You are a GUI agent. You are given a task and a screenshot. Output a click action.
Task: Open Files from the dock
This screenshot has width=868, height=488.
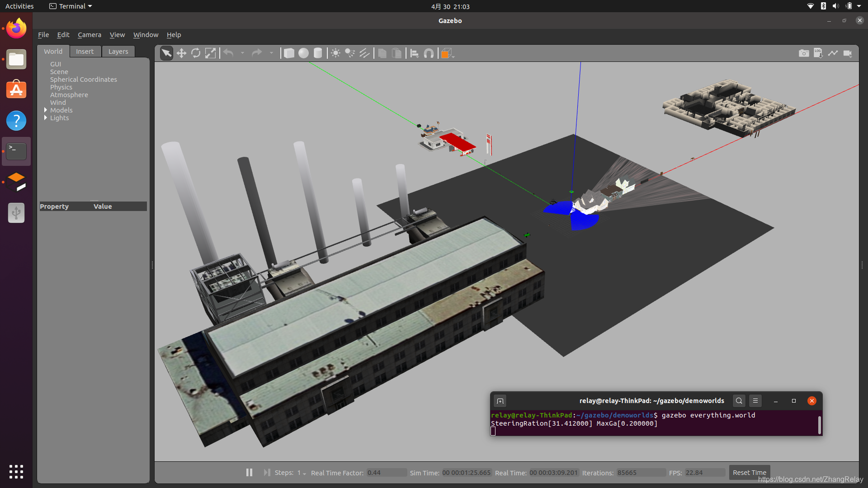16,59
